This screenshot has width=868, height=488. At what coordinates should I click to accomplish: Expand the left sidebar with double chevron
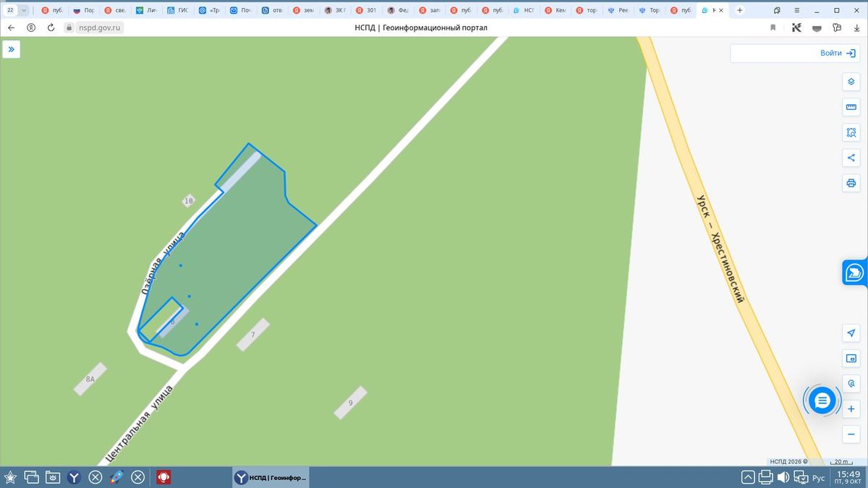[x=12, y=49]
